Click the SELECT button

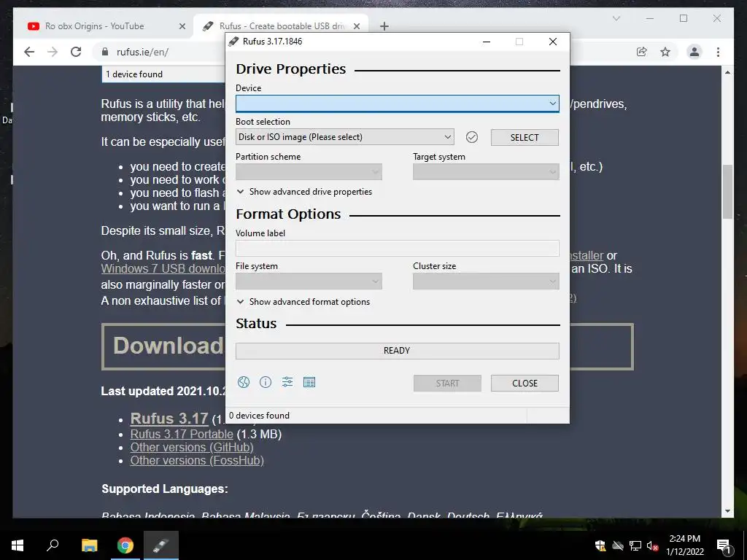(525, 138)
